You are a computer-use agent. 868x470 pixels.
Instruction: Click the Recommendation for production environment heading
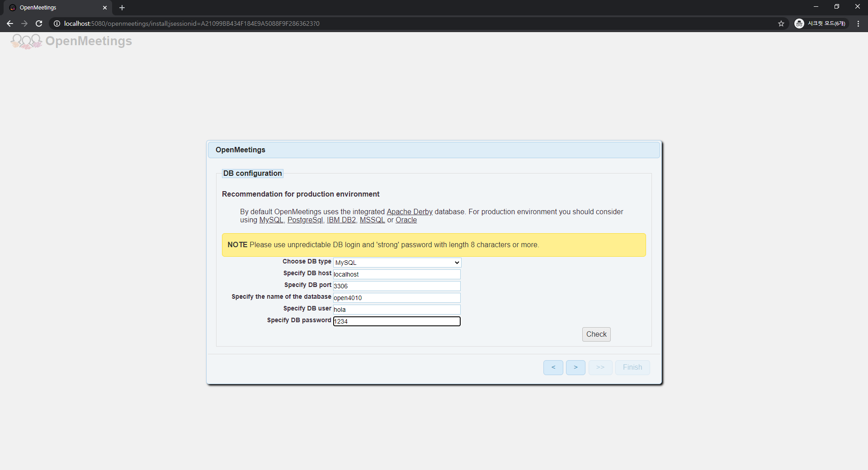[x=301, y=194]
